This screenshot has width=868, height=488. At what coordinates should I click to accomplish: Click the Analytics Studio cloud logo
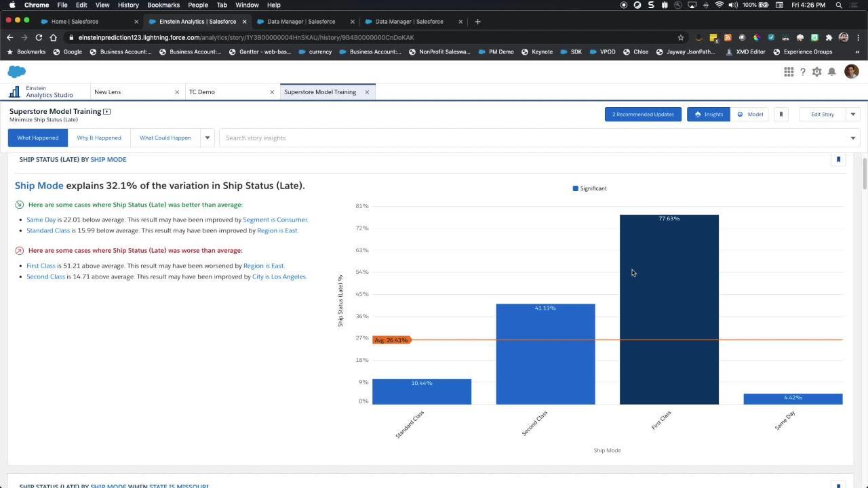pos(16,71)
